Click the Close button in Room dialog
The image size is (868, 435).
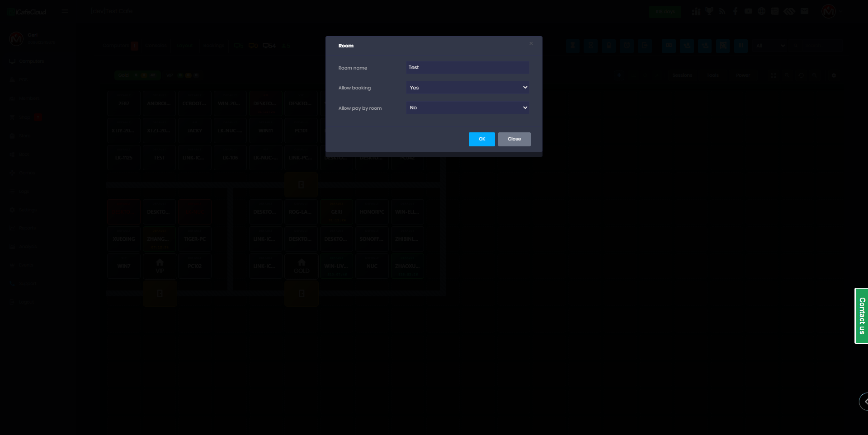(x=514, y=139)
